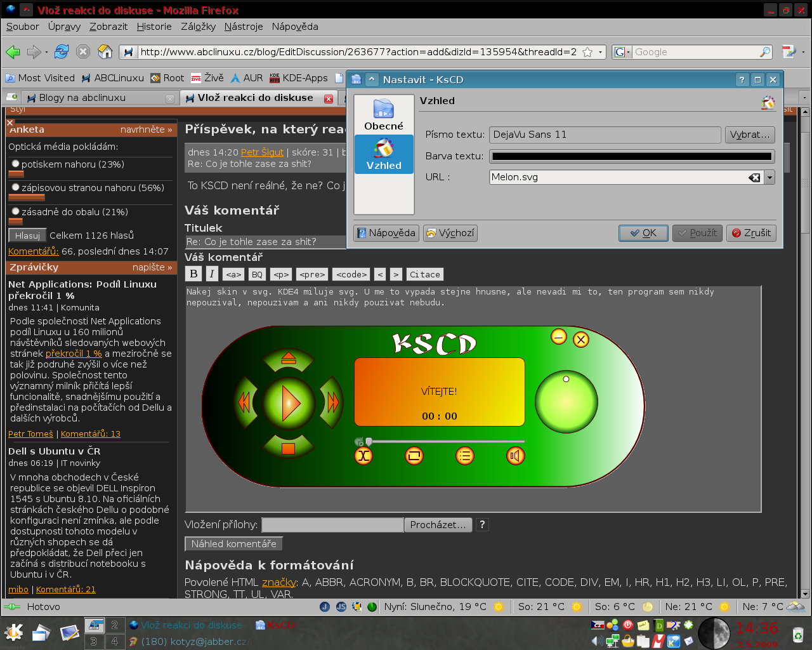The width and height of the screenshot is (812, 650).
Task: Open ABCLinuxu bookmark
Action: [x=113, y=78]
